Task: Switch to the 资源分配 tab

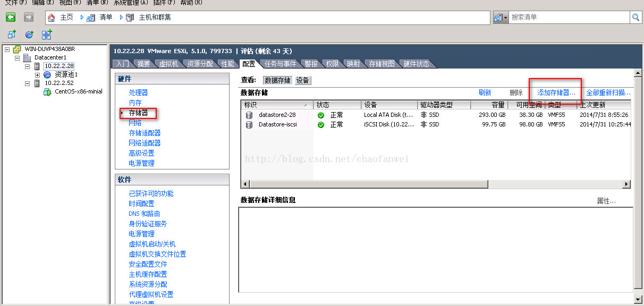Action: [200, 64]
